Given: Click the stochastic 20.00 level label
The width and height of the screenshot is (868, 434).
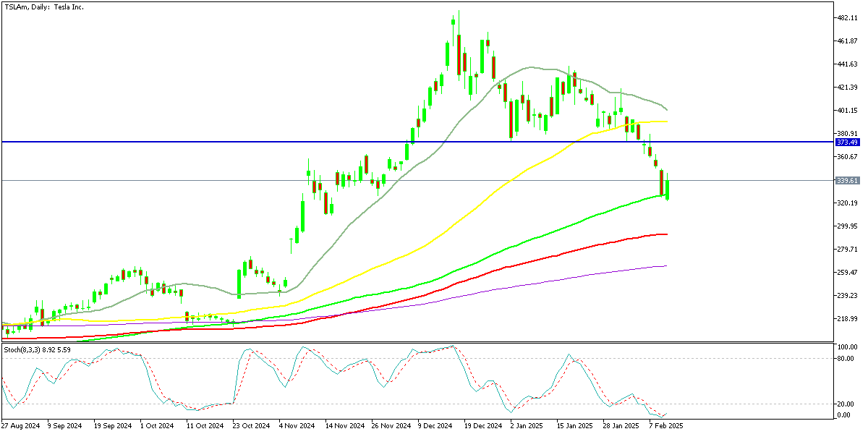Looking at the screenshot, I should (841, 404).
